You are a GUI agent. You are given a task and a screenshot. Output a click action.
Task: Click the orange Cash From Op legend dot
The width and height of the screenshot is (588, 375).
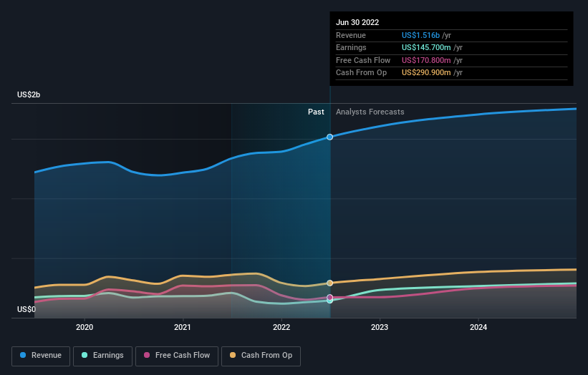click(x=233, y=355)
